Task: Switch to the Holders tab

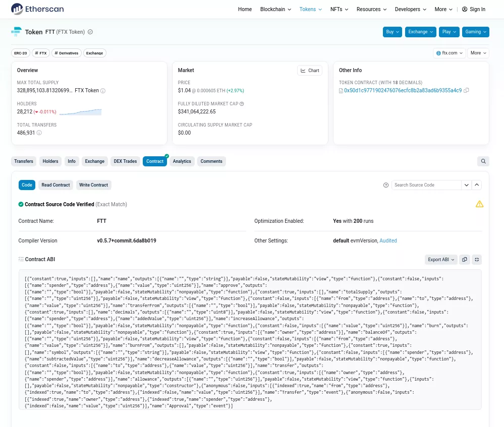Action: [x=50, y=161]
